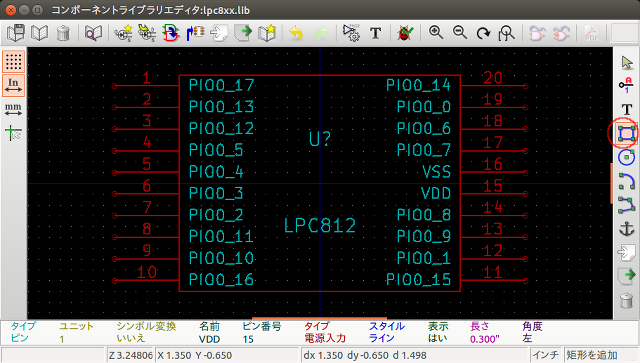Select the arrow pointer tool
Image resolution: width=640 pixels, height=363 pixels.
point(626,62)
